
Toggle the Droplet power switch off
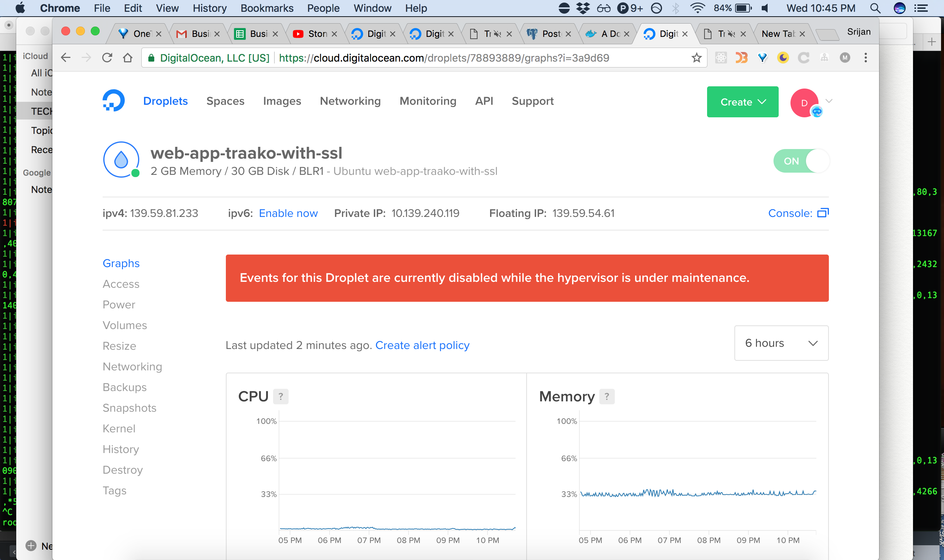(x=801, y=160)
